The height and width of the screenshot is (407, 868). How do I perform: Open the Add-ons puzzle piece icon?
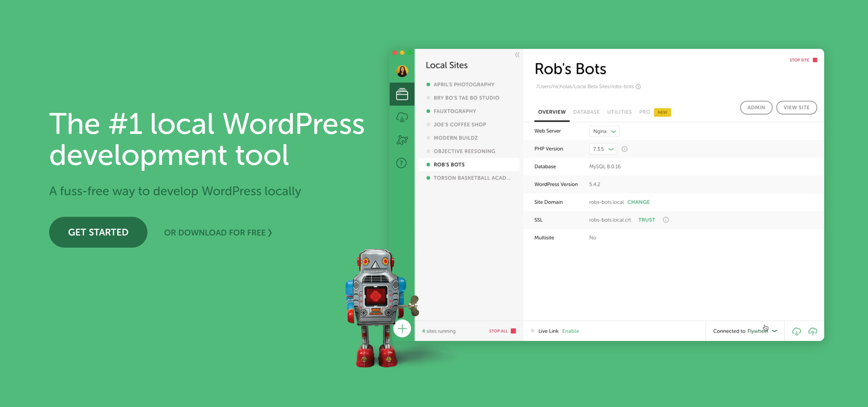pos(402,140)
